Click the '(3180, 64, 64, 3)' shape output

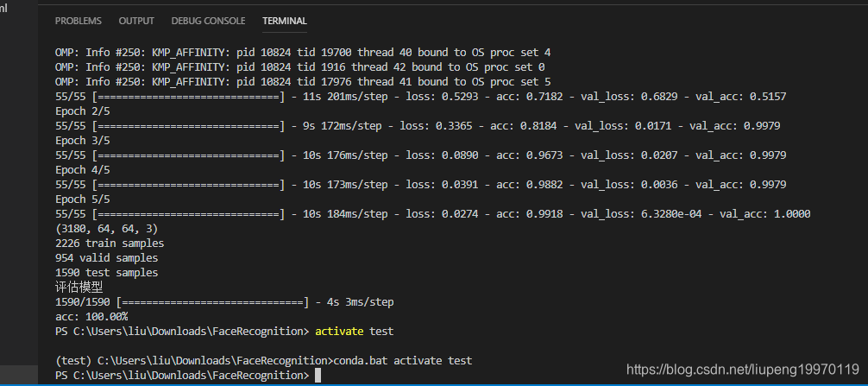coord(107,229)
